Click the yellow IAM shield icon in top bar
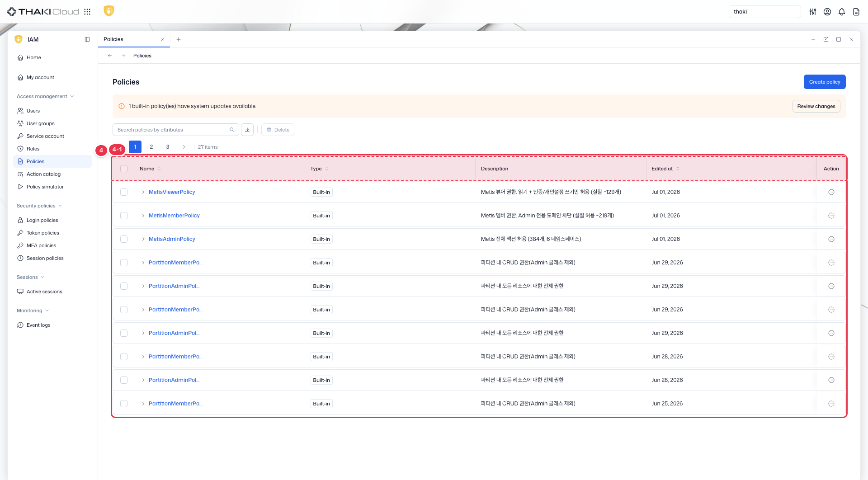 point(108,11)
